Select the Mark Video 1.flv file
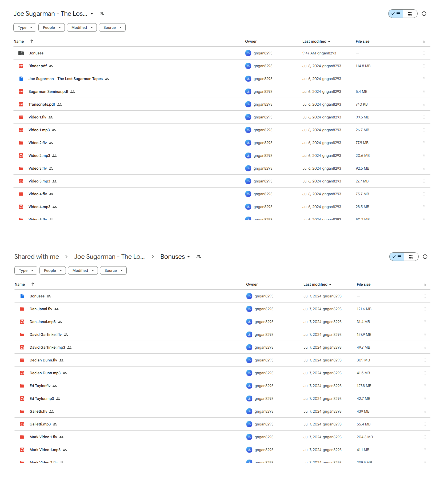 pyautogui.click(x=222, y=437)
